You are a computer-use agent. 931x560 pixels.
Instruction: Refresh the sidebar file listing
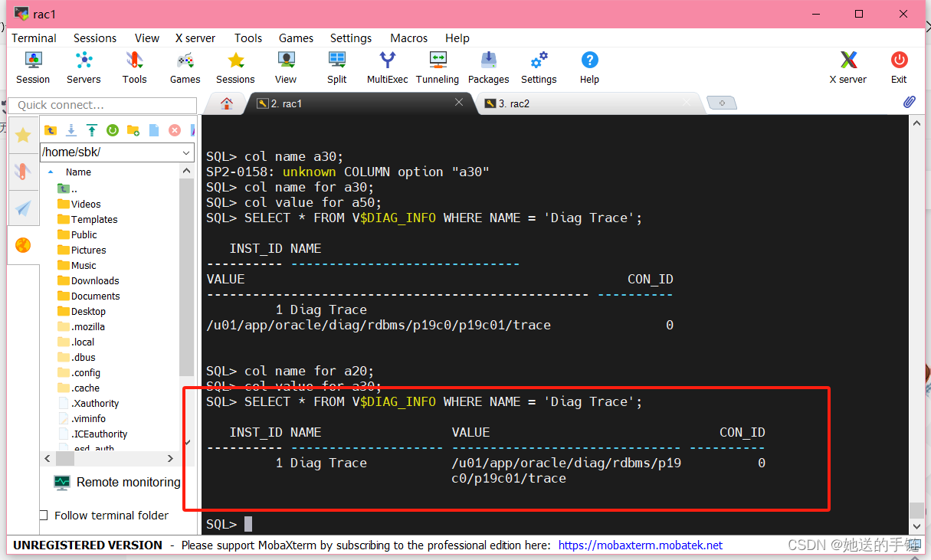pos(112,130)
